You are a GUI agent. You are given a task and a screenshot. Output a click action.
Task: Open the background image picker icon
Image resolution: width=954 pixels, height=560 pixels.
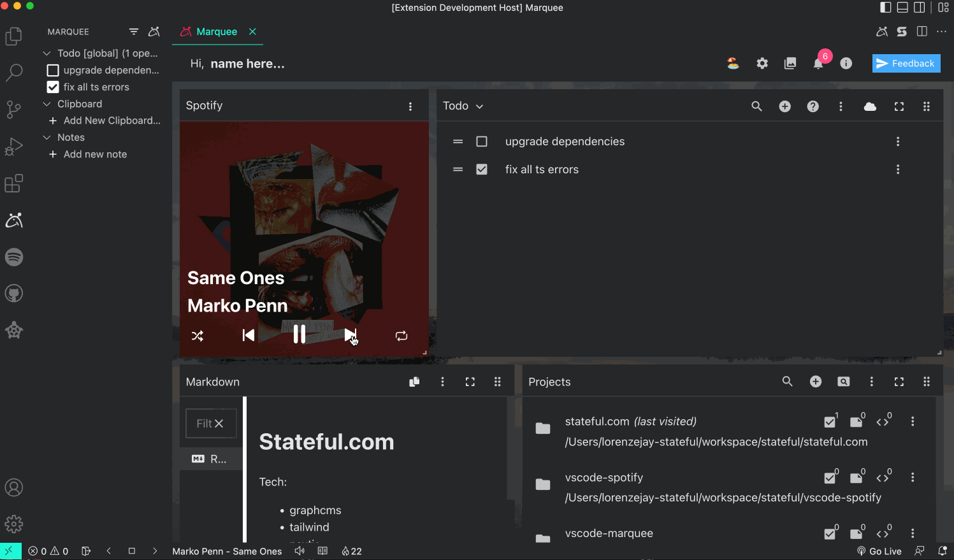[790, 63]
